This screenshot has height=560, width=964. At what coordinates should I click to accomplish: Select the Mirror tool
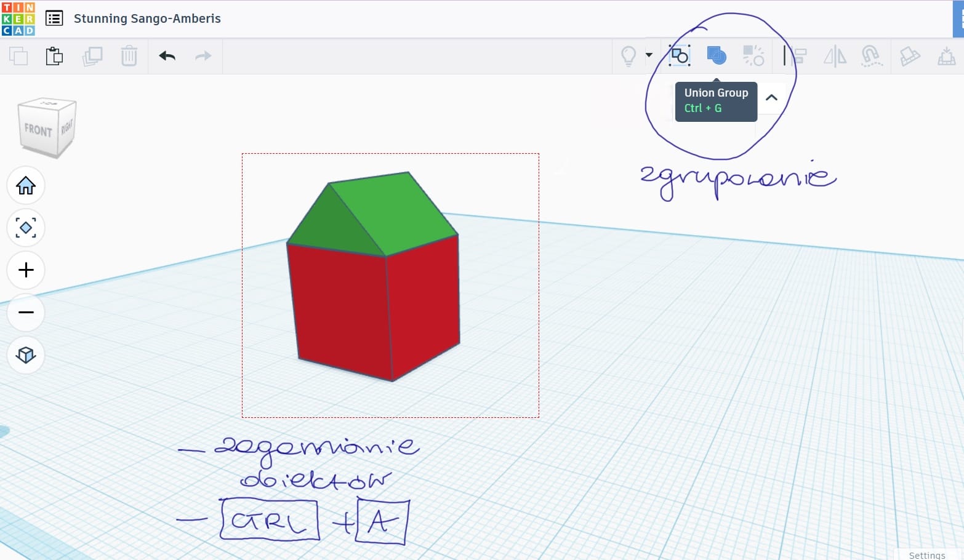click(835, 56)
